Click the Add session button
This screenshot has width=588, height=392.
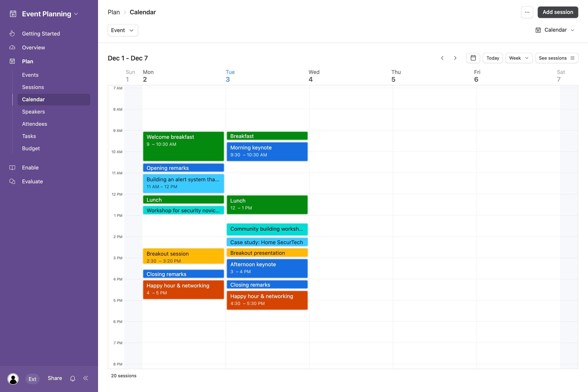coord(558,12)
